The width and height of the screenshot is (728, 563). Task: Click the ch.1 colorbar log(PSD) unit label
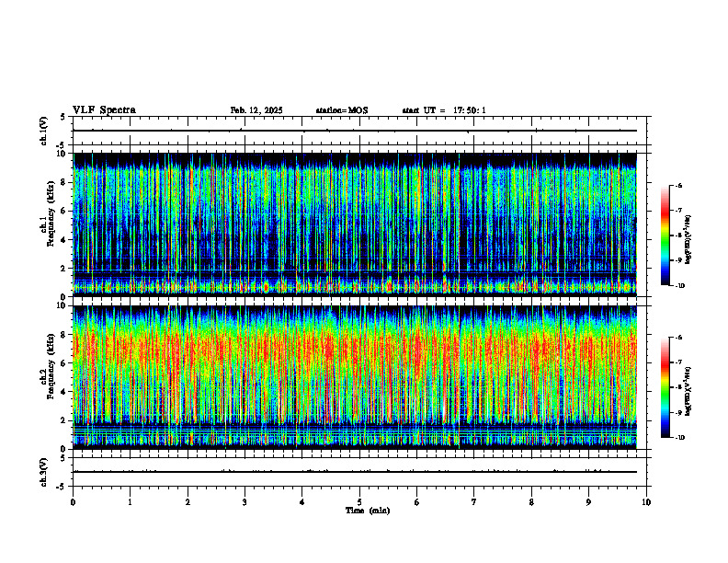click(x=688, y=239)
